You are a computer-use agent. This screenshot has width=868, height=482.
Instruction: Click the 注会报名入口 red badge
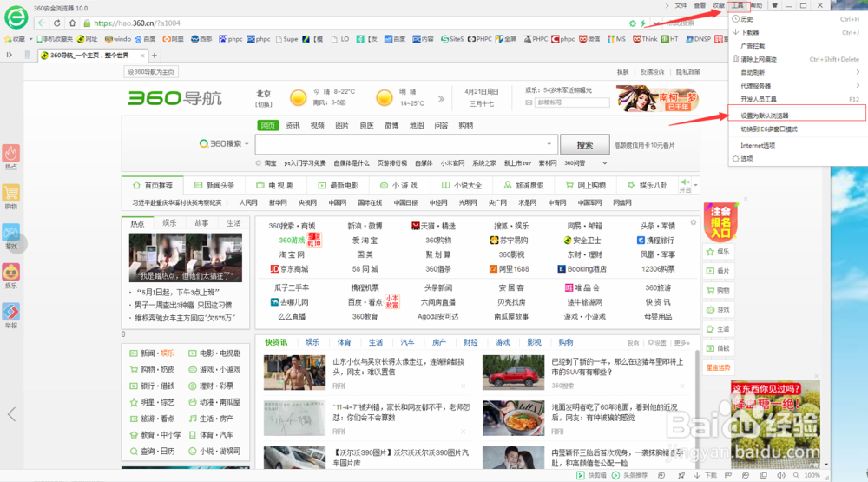[720, 221]
